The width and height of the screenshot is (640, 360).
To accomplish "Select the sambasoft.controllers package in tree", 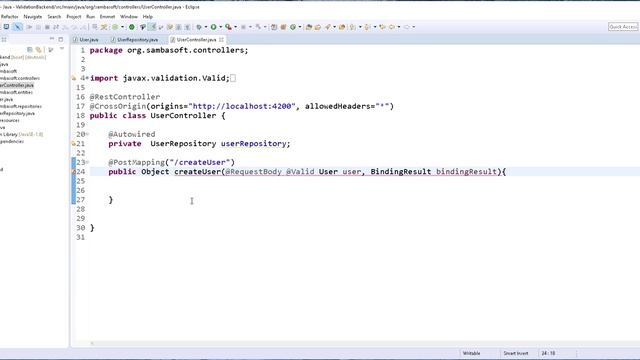I will [20, 78].
